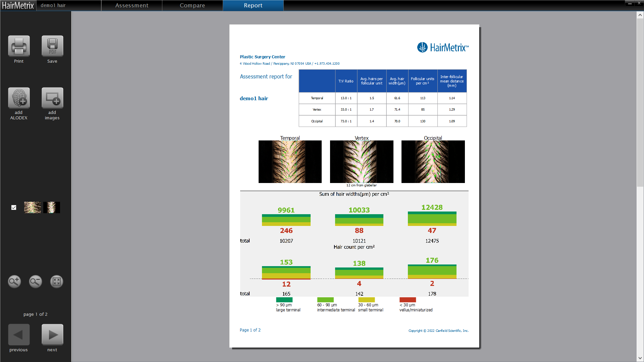The image size is (644, 362).
Task: Click scrollbar down arrow
Action: pos(640,358)
